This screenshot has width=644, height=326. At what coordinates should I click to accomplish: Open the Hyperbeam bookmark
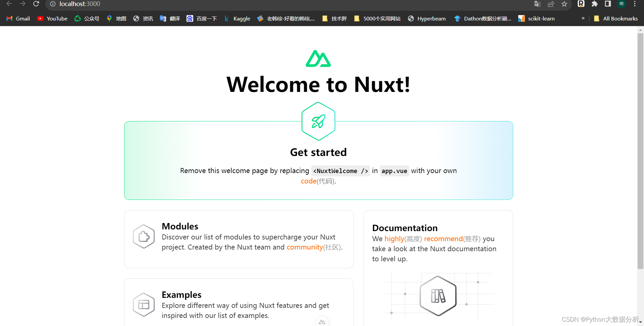(x=427, y=18)
